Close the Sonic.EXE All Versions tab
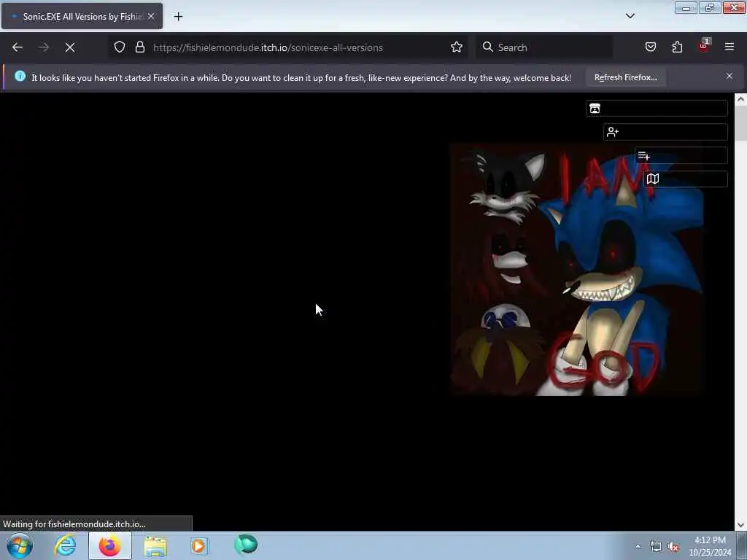The height and width of the screenshot is (560, 747). 151,16
